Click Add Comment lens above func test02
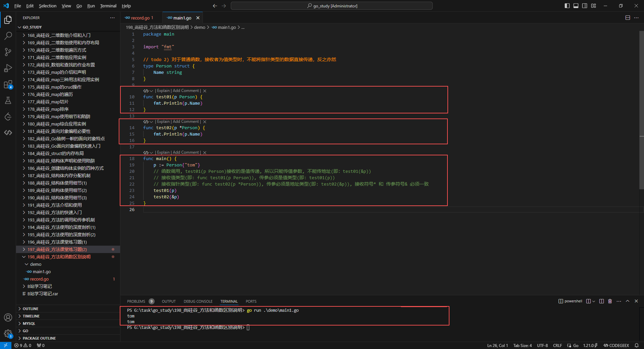 click(186, 121)
